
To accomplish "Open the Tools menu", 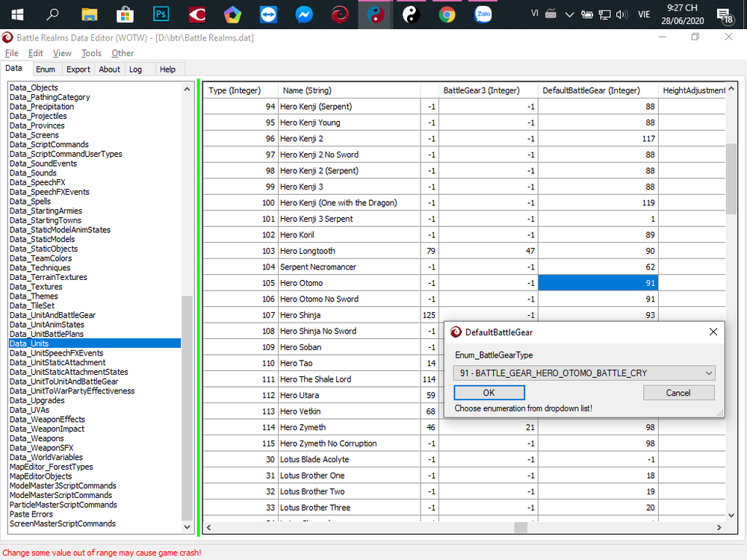I will pyautogui.click(x=91, y=53).
